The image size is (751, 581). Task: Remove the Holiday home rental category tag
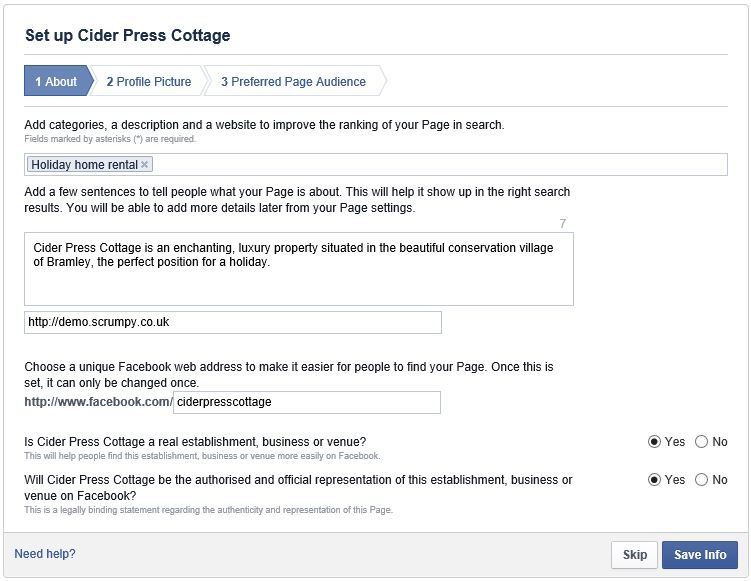(x=145, y=165)
